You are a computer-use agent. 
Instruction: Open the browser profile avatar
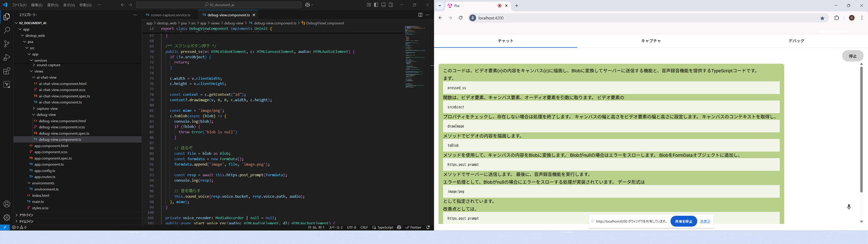[x=852, y=18]
